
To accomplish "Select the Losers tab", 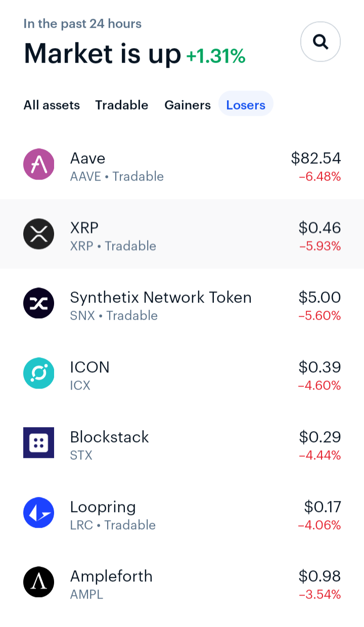I will (x=246, y=105).
